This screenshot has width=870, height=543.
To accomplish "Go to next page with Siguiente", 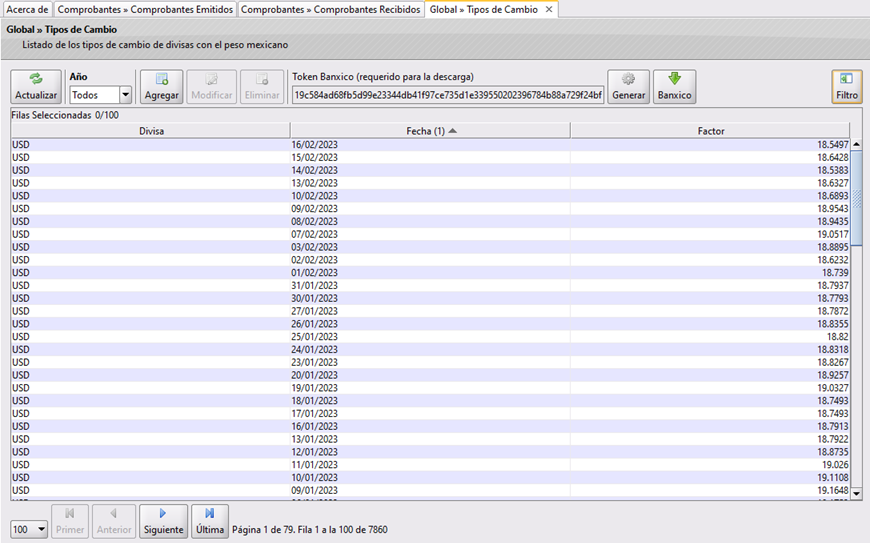I will click(x=164, y=521).
